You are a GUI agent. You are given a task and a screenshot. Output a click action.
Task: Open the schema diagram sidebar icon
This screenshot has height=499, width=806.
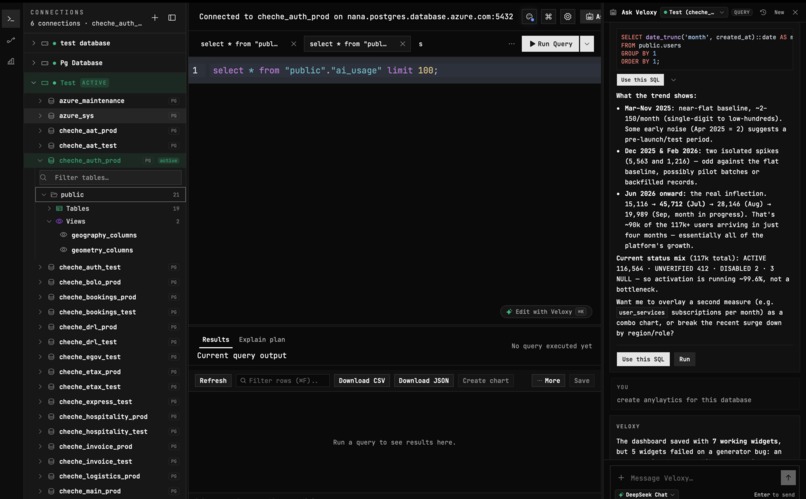coord(11,40)
